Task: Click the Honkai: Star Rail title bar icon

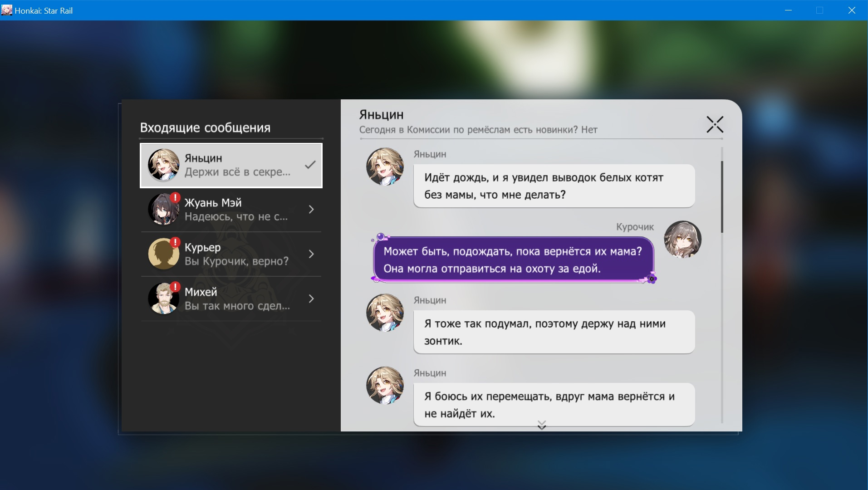Action: 7,10
